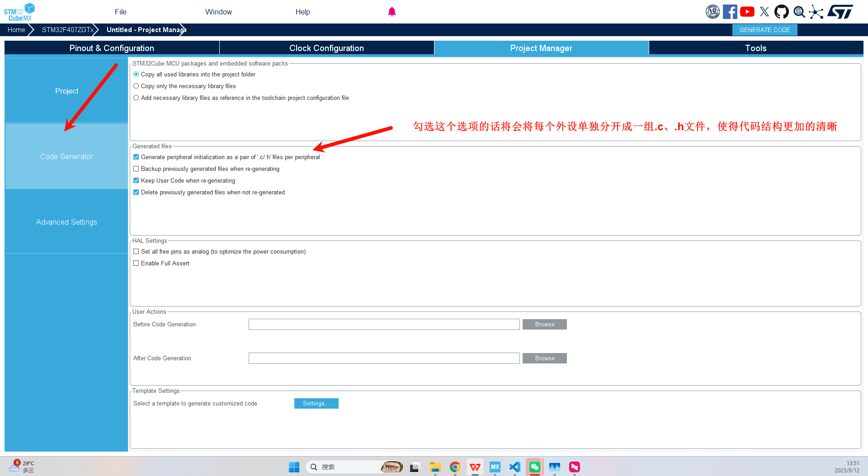
Task: Open the notification bell
Action: pyautogui.click(x=392, y=12)
